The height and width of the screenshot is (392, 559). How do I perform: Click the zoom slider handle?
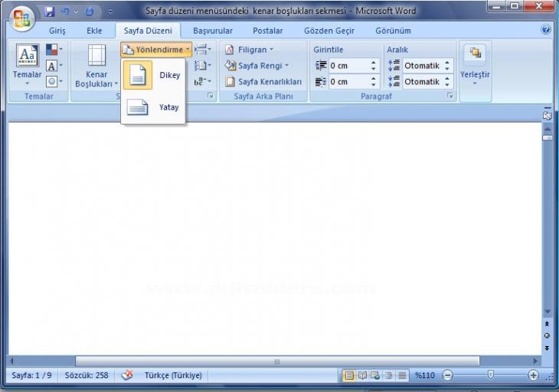pos(491,374)
